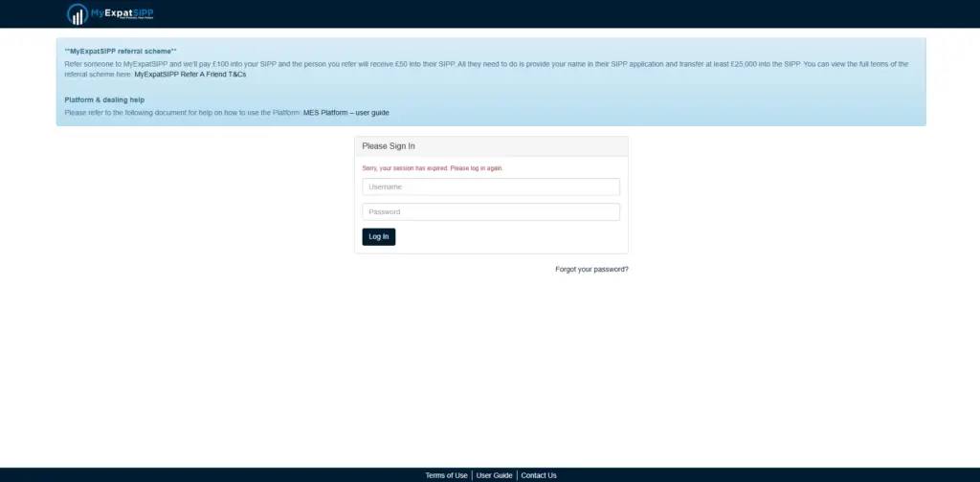The width and height of the screenshot is (980, 482).
Task: Click the Log In button
Action: click(x=379, y=236)
